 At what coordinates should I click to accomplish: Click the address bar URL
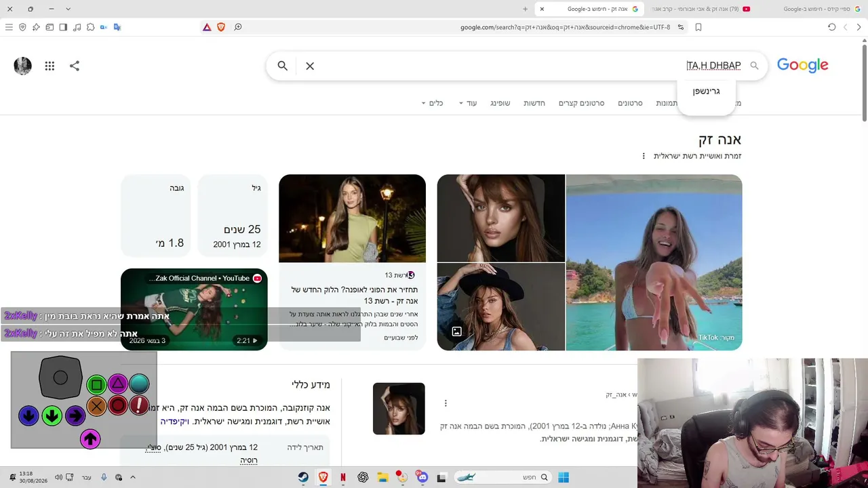click(x=565, y=27)
